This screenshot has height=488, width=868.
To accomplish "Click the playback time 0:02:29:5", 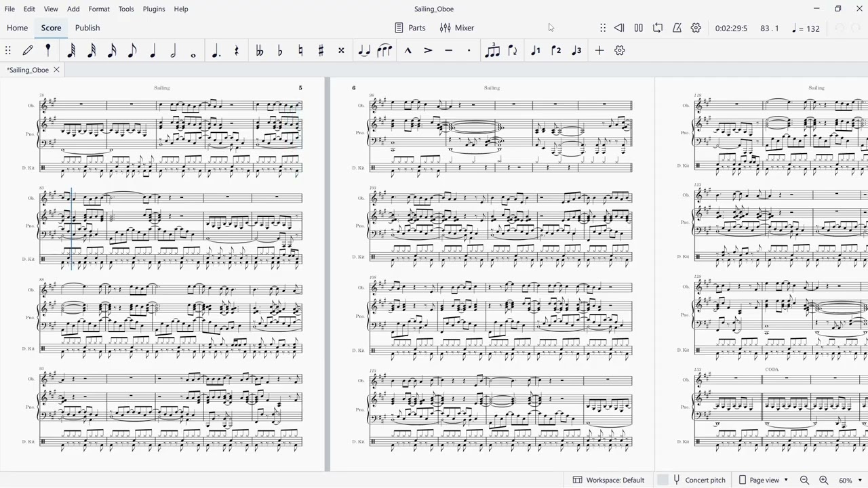I will click(731, 28).
